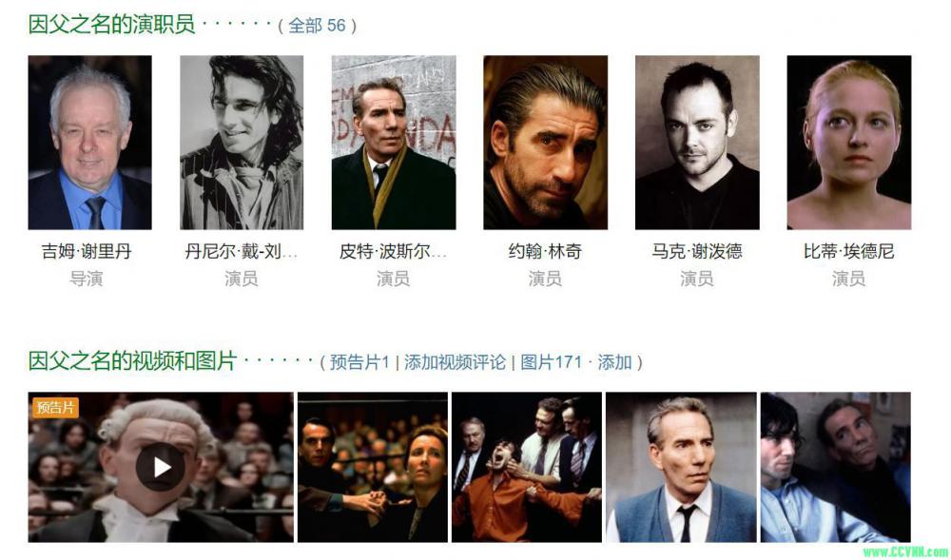Screen dimensions: 951x560
Task: Click the 添加 photos link
Action: pos(614,362)
